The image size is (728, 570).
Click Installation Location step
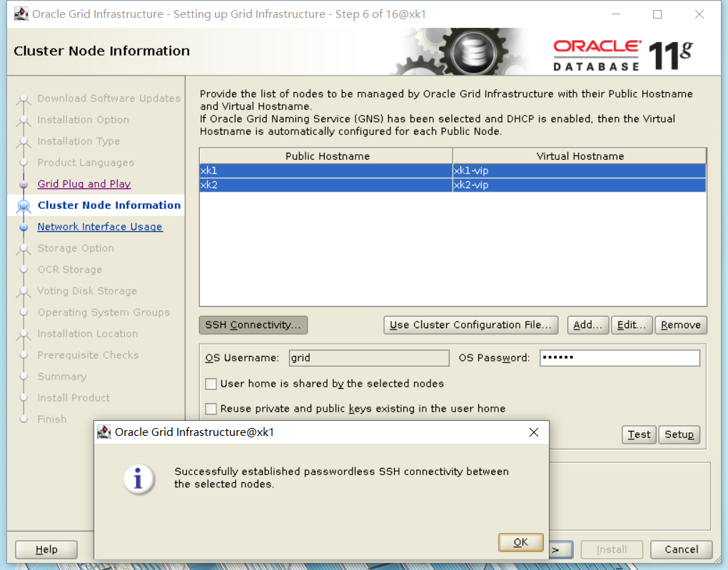pos(88,334)
